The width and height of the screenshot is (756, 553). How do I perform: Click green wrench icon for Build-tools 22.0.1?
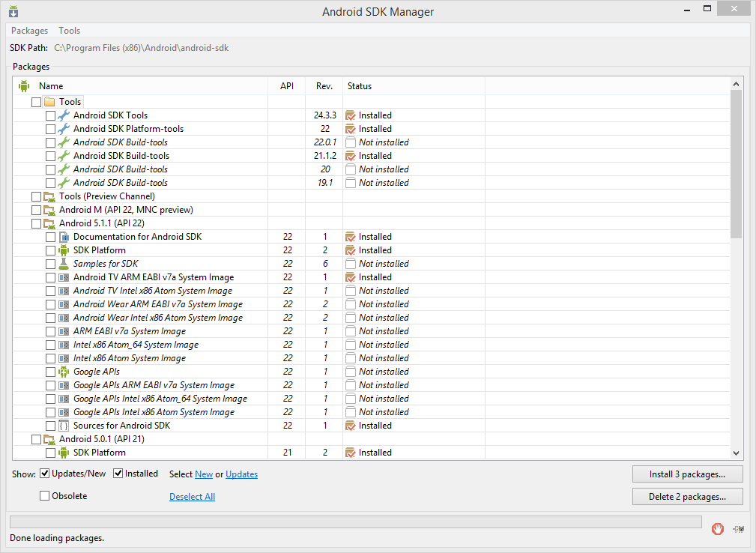[64, 142]
